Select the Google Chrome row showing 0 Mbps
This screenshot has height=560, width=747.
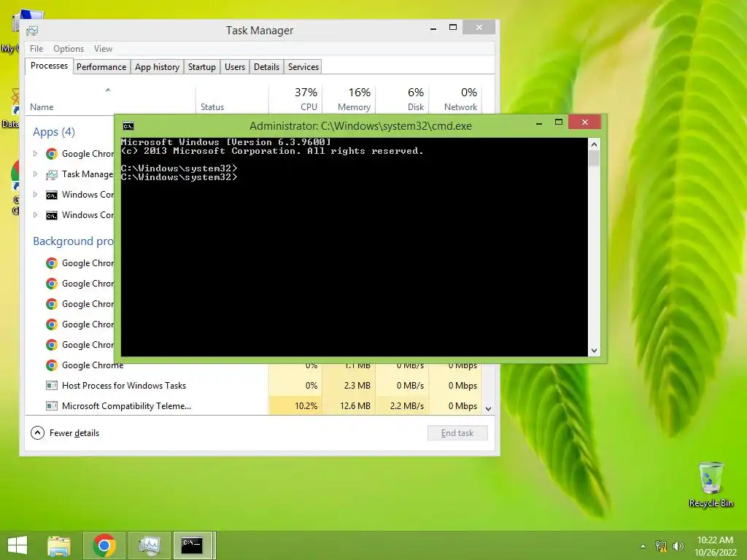pos(253,365)
